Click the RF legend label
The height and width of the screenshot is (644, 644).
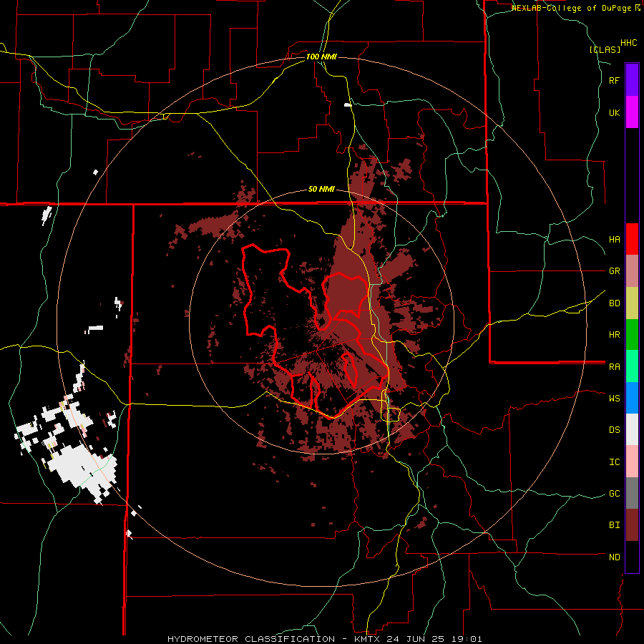(x=614, y=81)
